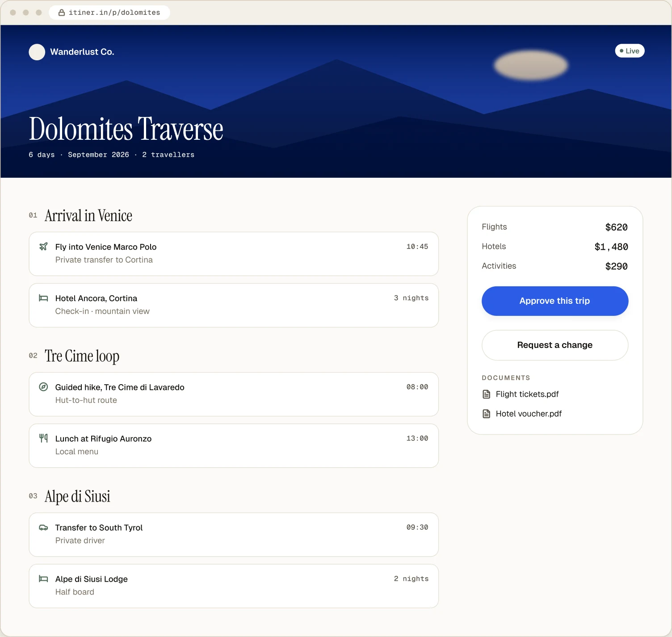The width and height of the screenshot is (672, 637).
Task: Click the file icon for Hotel voucher.pdf
Action: [487, 414]
